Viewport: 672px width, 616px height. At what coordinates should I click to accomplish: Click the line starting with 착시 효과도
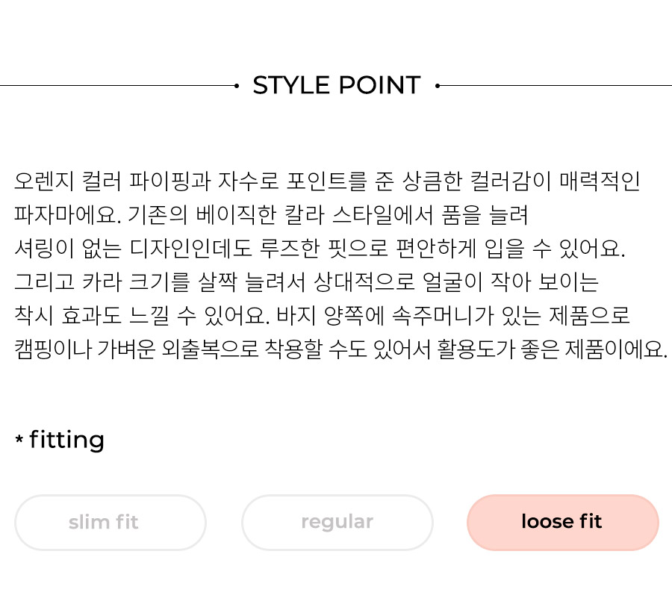point(322,316)
